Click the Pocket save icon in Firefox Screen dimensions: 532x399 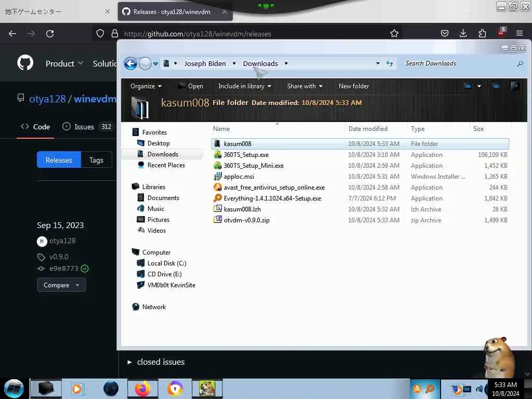click(x=445, y=33)
